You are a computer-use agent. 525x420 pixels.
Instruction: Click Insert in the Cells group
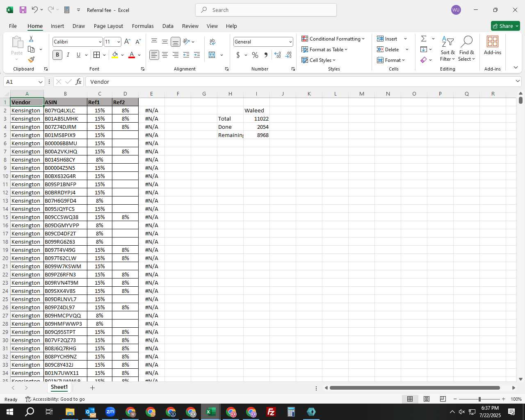(x=388, y=39)
